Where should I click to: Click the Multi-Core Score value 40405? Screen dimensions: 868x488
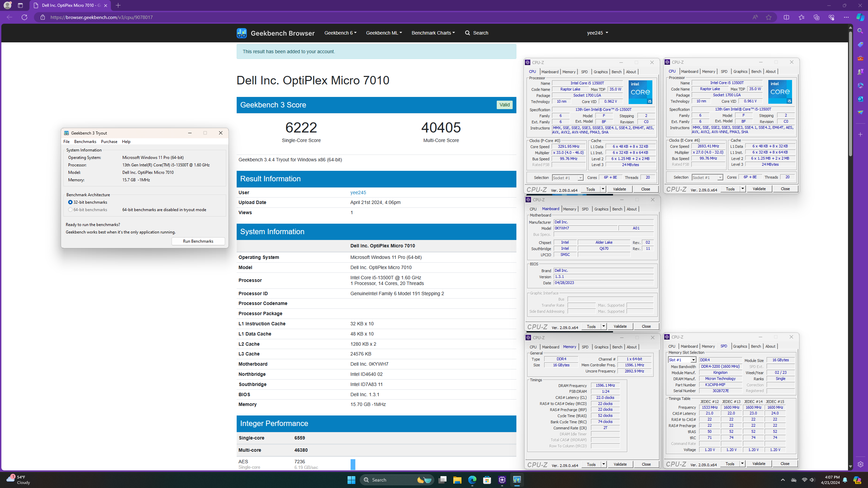(x=441, y=127)
